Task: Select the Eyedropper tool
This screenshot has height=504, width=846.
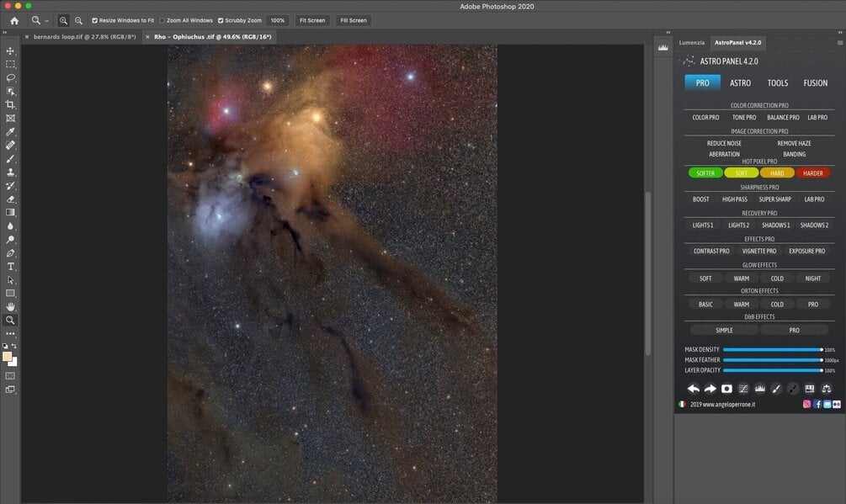Action: [x=10, y=131]
